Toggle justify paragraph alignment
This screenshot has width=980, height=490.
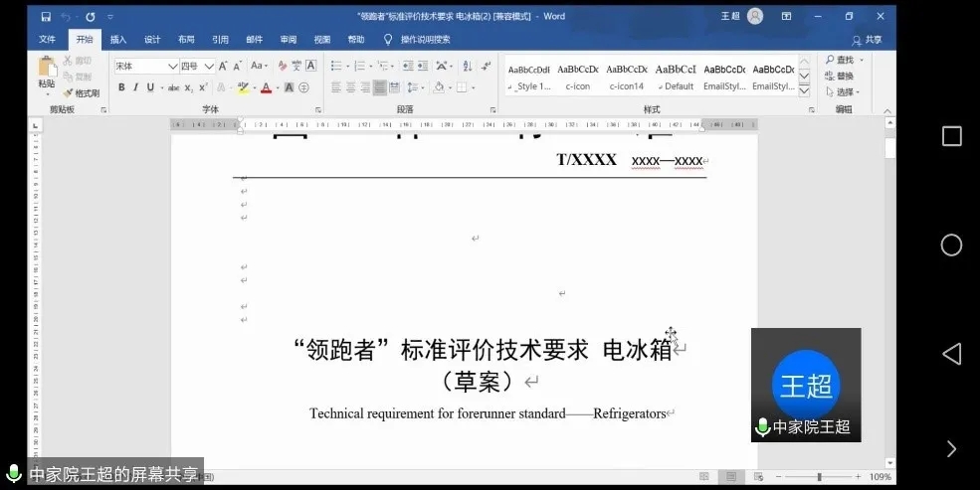click(x=380, y=87)
